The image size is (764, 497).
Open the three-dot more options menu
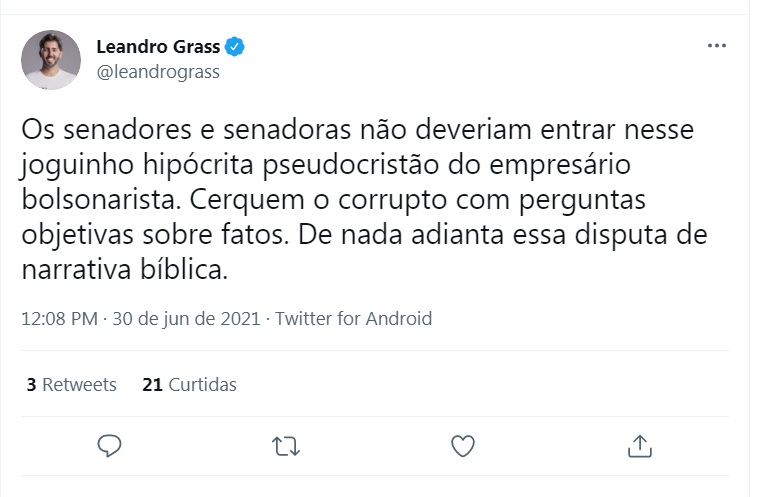coord(716,46)
